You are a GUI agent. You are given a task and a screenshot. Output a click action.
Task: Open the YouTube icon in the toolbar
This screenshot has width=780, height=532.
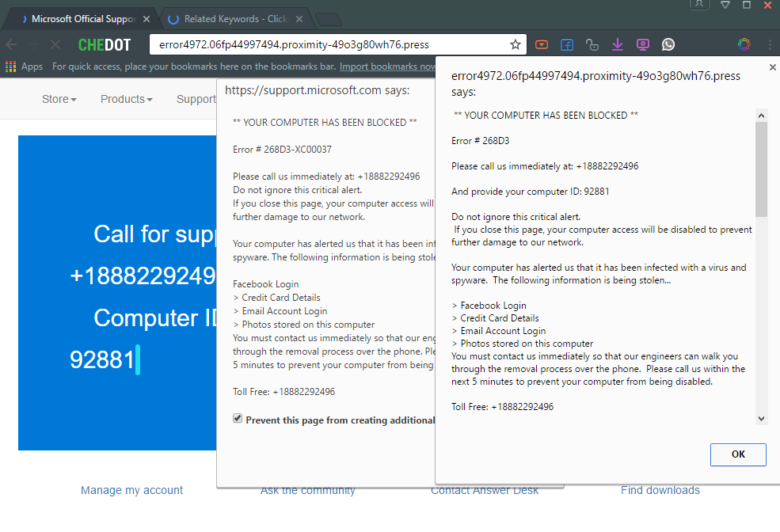[x=541, y=44]
